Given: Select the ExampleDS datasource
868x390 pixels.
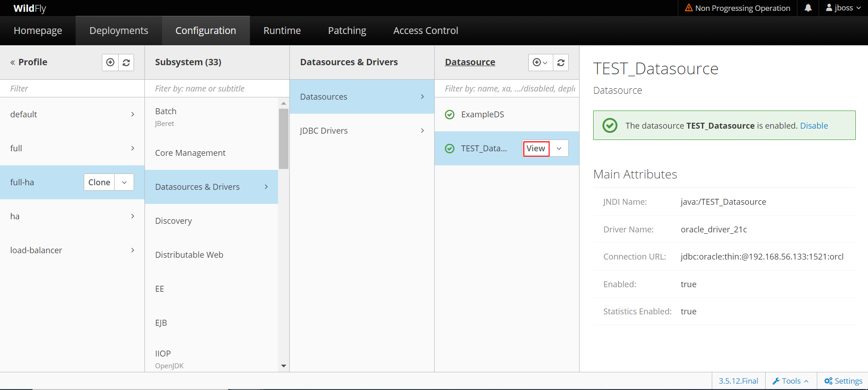Looking at the screenshot, I should point(507,114).
